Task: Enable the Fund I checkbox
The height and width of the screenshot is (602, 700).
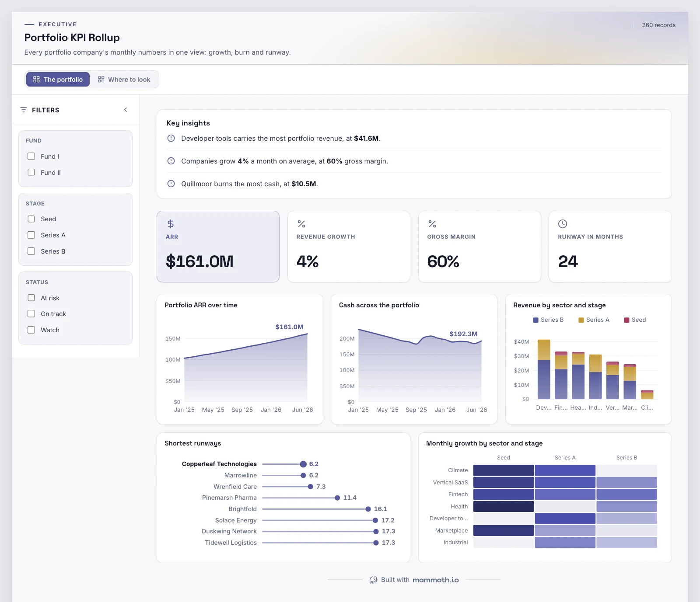Action: pyautogui.click(x=31, y=156)
